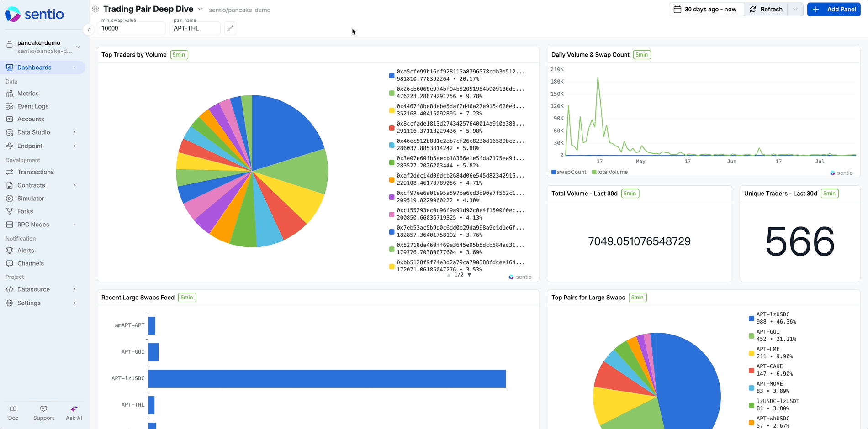This screenshot has width=868, height=429.
Task: Click the Daily Volume & Swap Count title
Action: pyautogui.click(x=590, y=55)
